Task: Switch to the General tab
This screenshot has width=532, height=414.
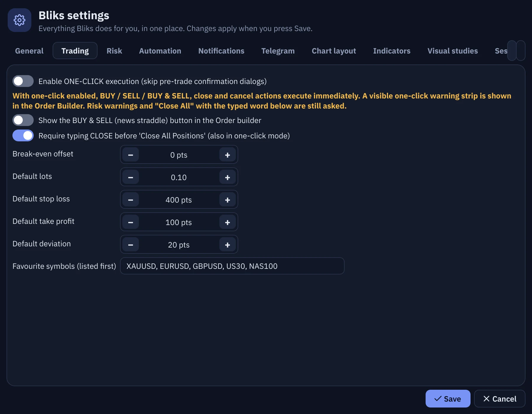Action: (29, 51)
